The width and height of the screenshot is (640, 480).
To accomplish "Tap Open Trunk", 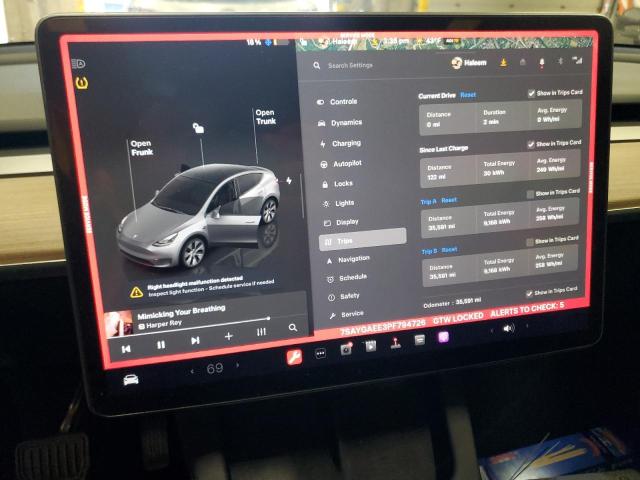I will (265, 117).
